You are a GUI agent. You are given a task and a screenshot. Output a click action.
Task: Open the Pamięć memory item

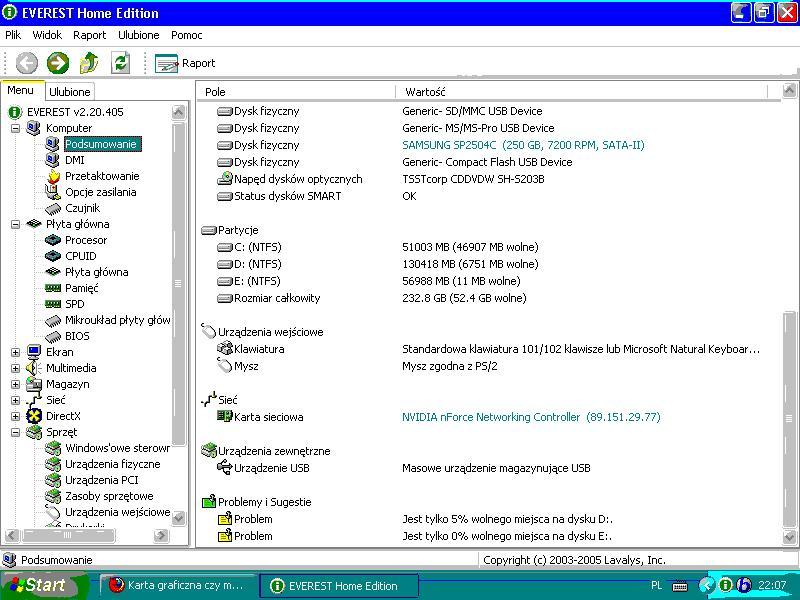point(82,288)
